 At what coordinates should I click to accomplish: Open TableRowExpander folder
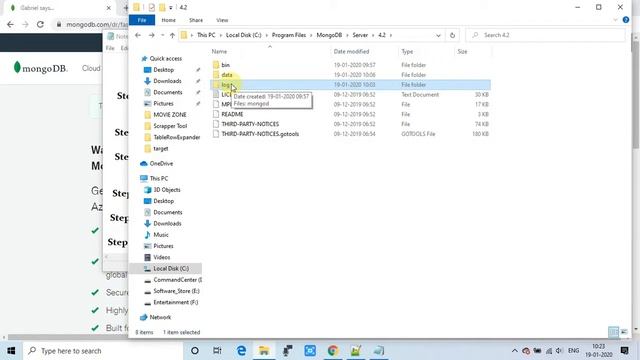click(176, 138)
